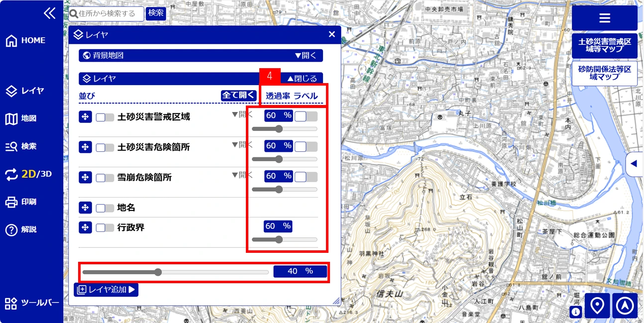Viewport: 644px width, 323px height.
Task: Click the overall 40% transparency slider
Action: pyautogui.click(x=176, y=272)
